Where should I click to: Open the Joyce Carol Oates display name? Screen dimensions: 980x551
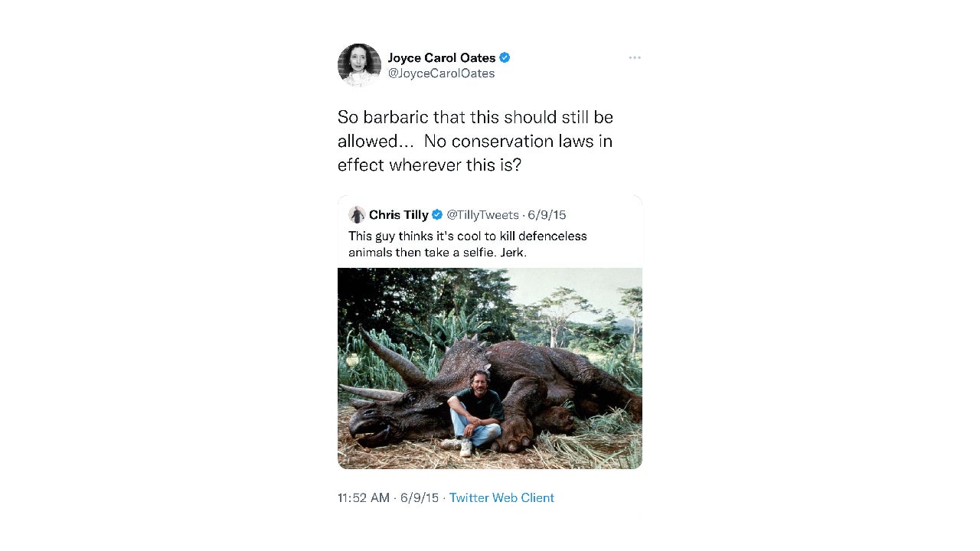[x=442, y=57]
